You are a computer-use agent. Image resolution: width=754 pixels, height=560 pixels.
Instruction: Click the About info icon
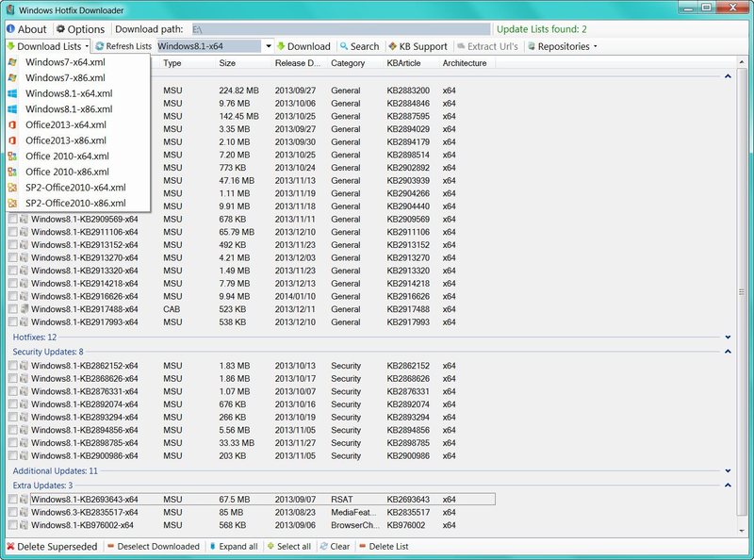tap(11, 29)
